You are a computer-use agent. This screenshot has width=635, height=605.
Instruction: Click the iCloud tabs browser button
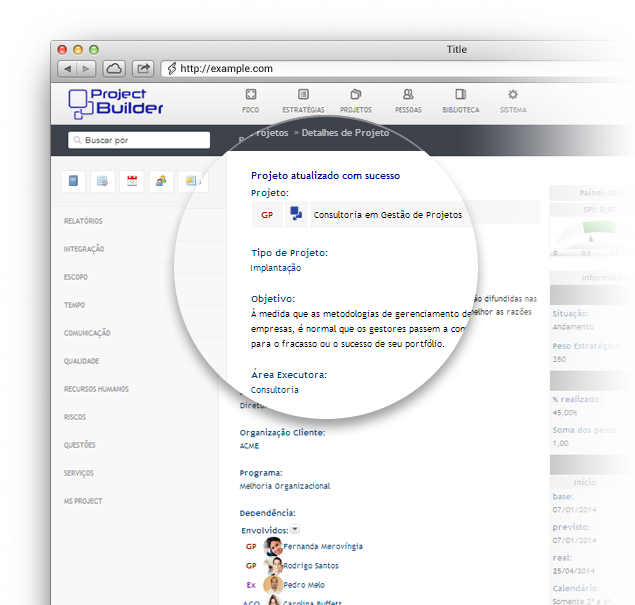(113, 68)
